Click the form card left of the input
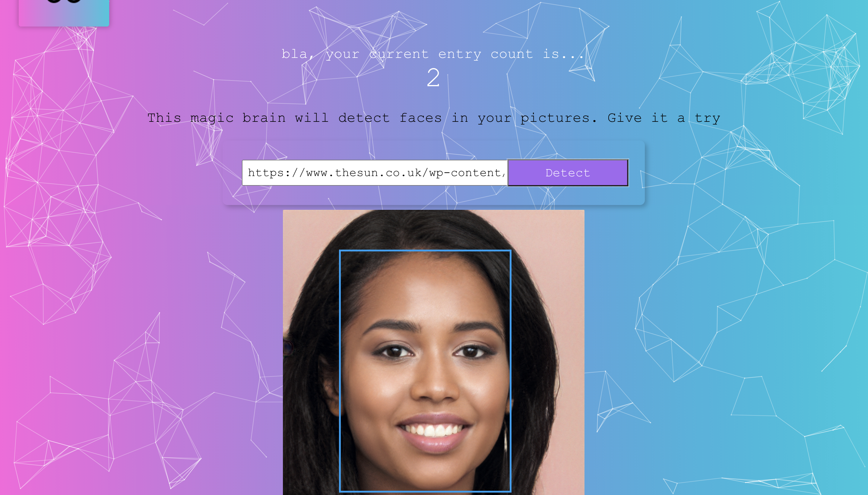 [x=232, y=173]
